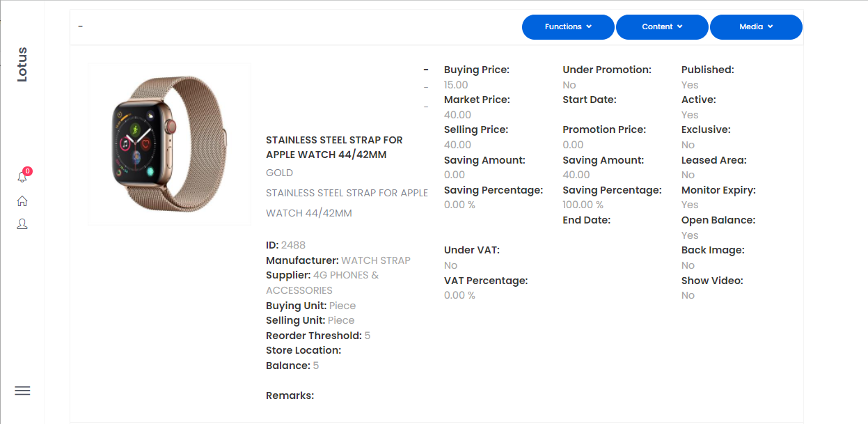This screenshot has height=424, width=868.
Task: Open the hamburger menu icon
Action: (x=22, y=391)
